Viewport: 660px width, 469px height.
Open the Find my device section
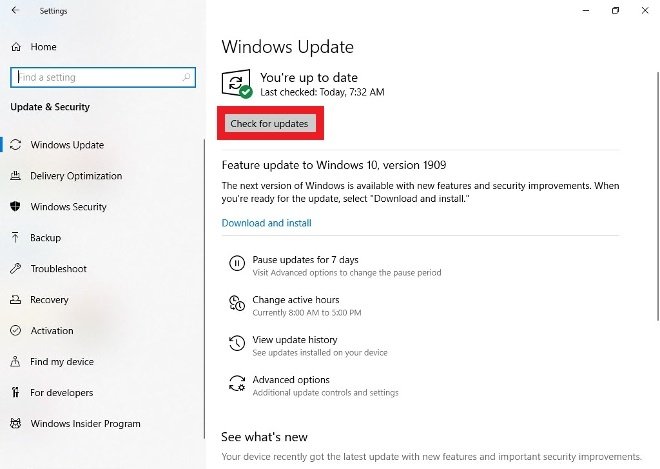pos(62,362)
